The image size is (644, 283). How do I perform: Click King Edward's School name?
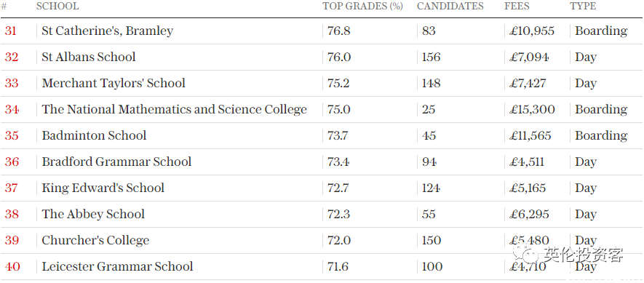[103, 188]
